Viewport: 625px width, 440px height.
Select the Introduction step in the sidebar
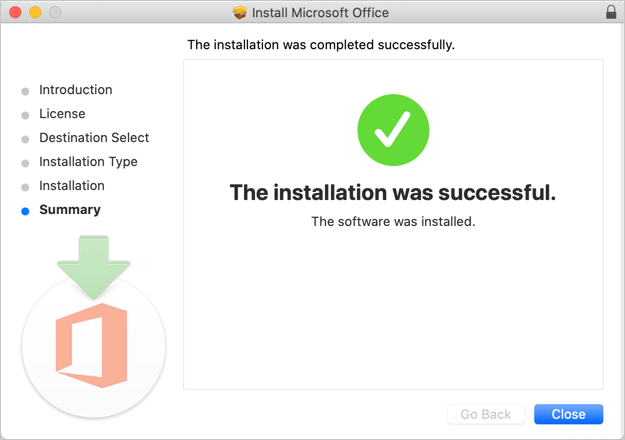point(75,90)
